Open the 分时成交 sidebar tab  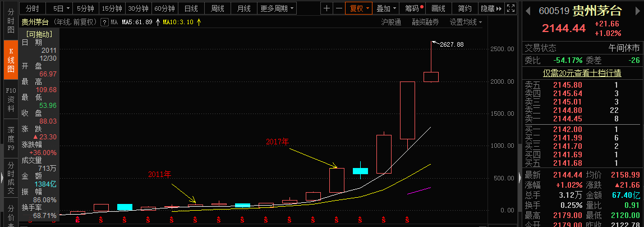tap(11, 178)
